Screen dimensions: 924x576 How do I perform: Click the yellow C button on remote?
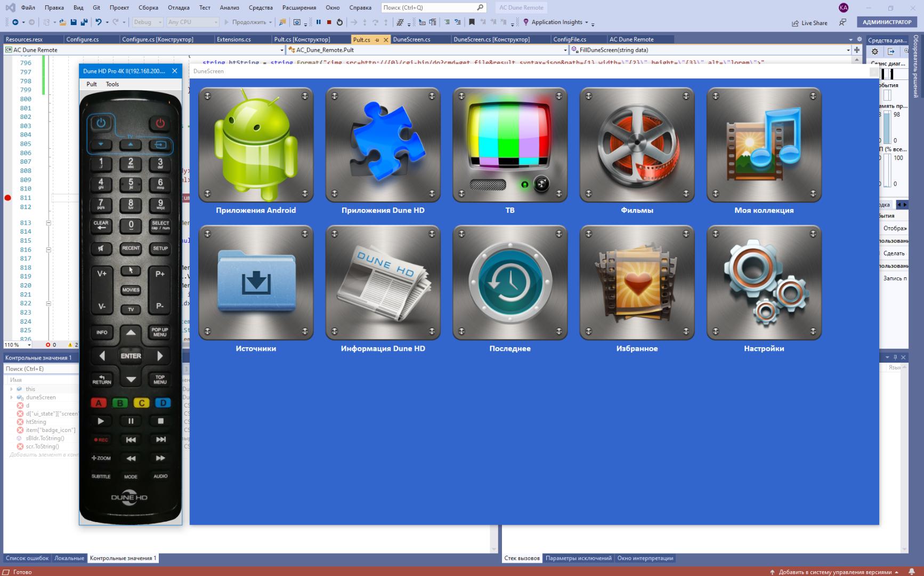pyautogui.click(x=142, y=403)
